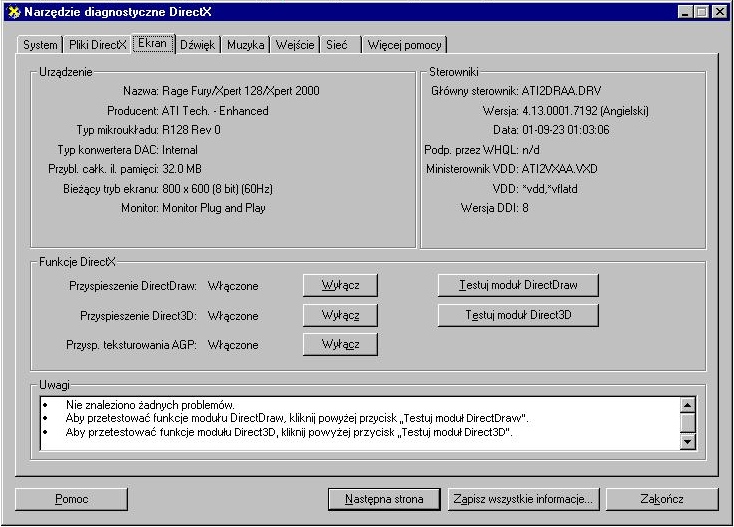Click Zakończ to exit

point(662,499)
